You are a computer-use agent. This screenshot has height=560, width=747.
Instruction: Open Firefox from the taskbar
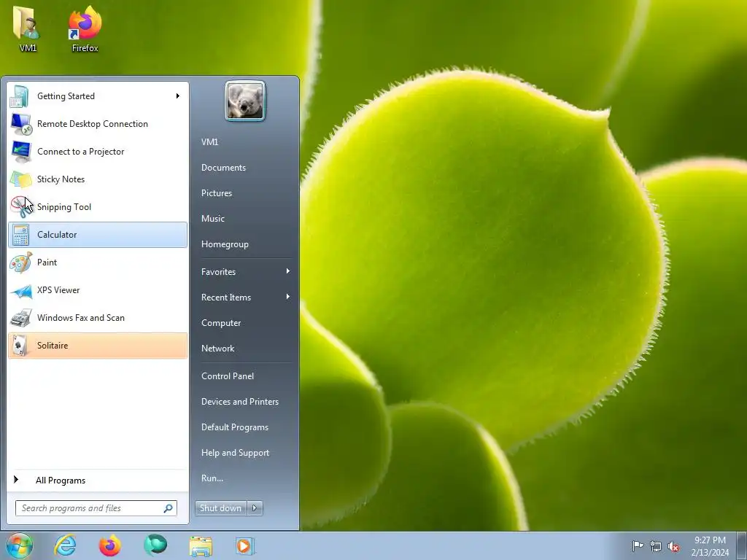click(x=110, y=545)
